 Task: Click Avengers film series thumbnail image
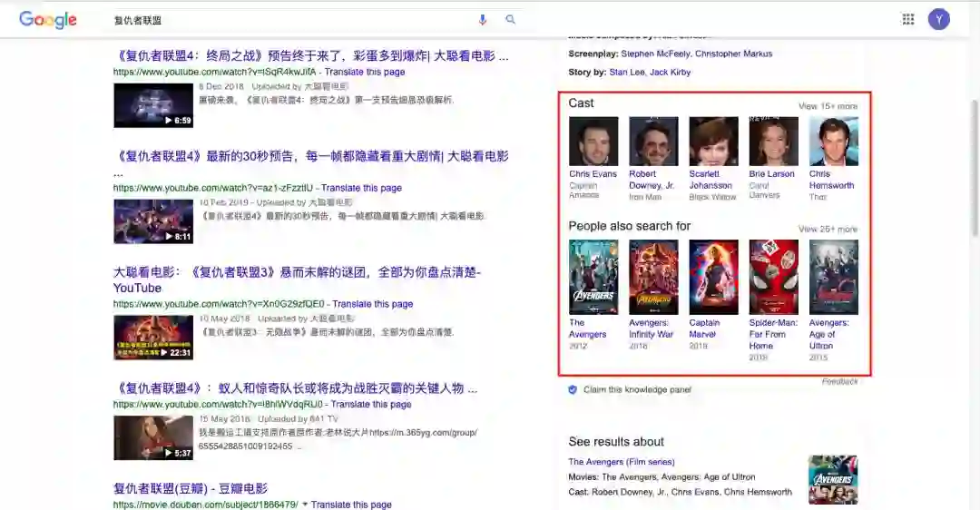[x=833, y=480]
